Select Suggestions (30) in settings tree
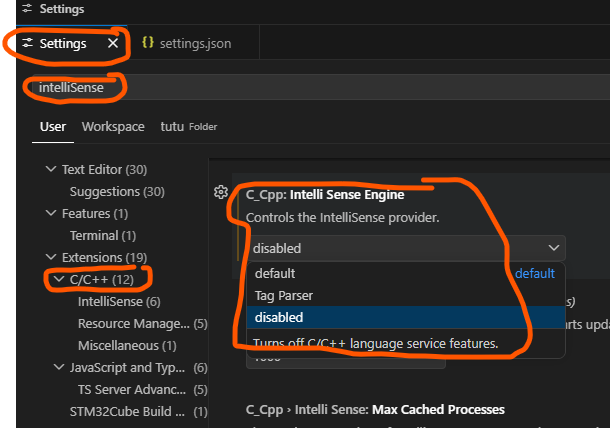 117,191
